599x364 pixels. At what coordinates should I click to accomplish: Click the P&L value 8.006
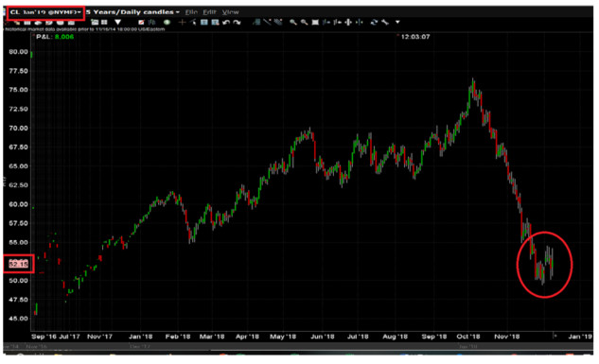pos(64,37)
